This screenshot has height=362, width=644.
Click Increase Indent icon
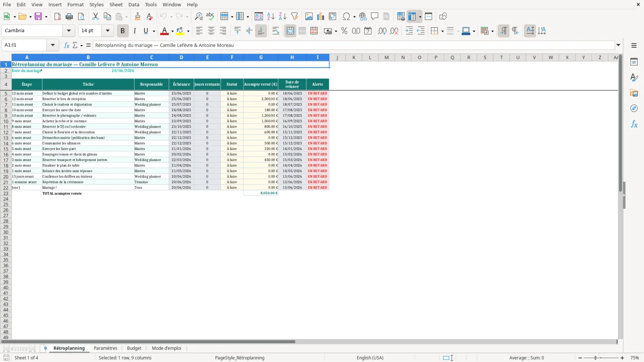[409, 31]
